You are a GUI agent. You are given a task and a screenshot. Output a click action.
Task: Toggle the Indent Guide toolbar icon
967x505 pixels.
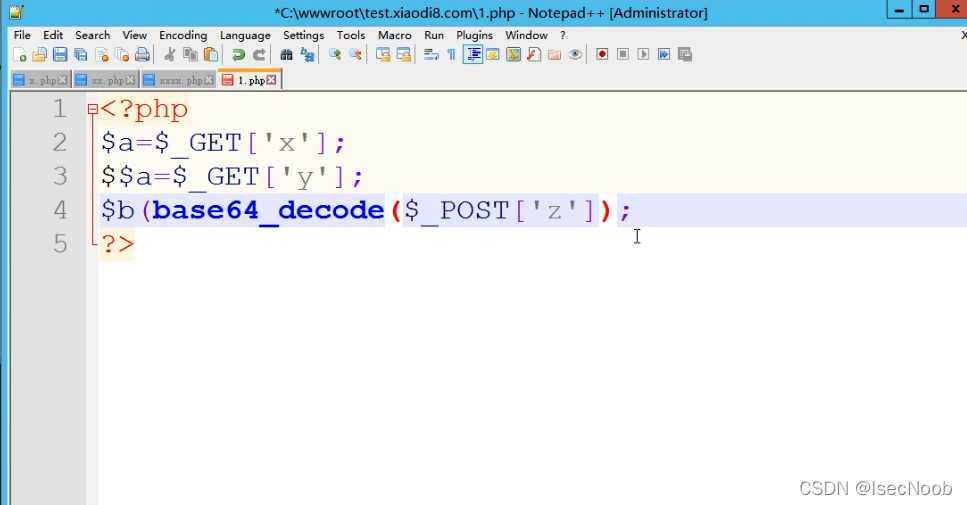coord(473,55)
